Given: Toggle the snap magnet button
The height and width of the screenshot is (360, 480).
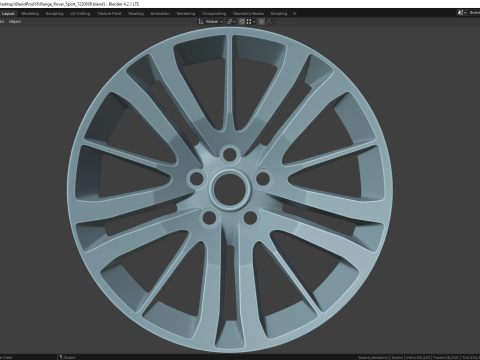Looking at the screenshot, I should click(242, 22).
